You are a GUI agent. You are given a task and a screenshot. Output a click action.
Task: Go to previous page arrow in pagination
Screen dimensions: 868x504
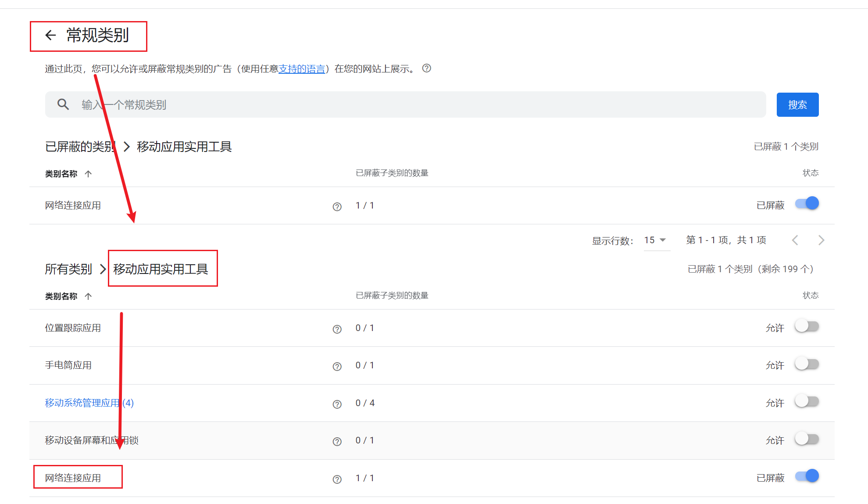coord(795,240)
